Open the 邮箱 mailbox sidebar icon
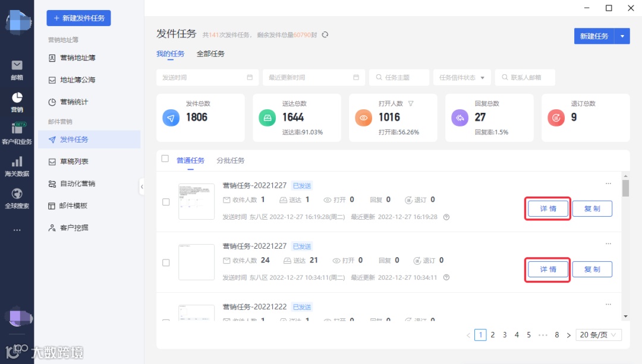642x364 pixels. click(17, 70)
